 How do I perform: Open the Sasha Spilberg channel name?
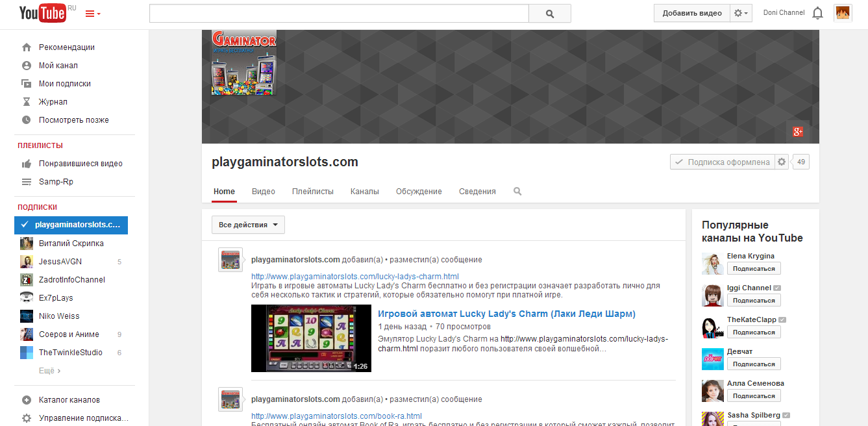(754, 416)
